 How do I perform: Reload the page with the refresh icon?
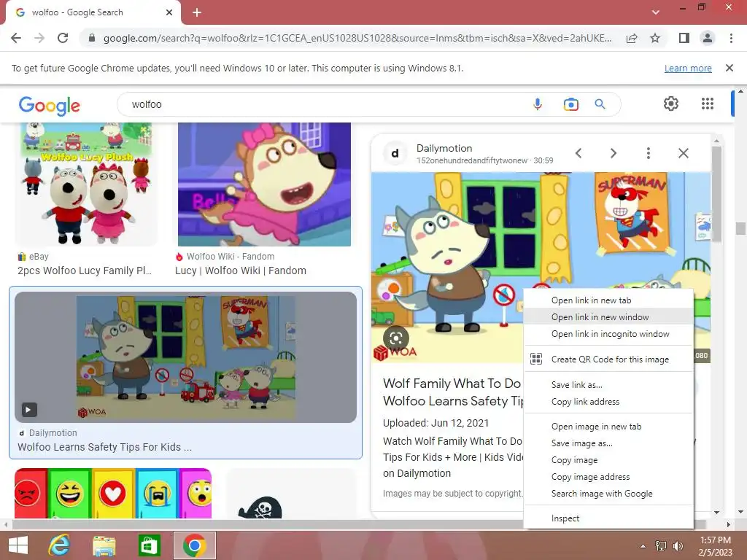[63, 38]
